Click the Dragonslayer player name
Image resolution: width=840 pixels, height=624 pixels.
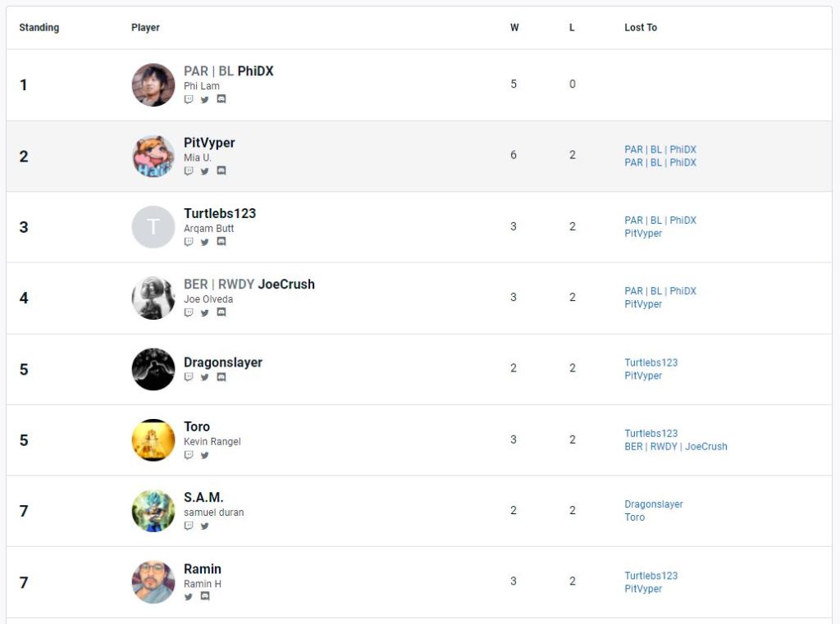pyautogui.click(x=223, y=362)
